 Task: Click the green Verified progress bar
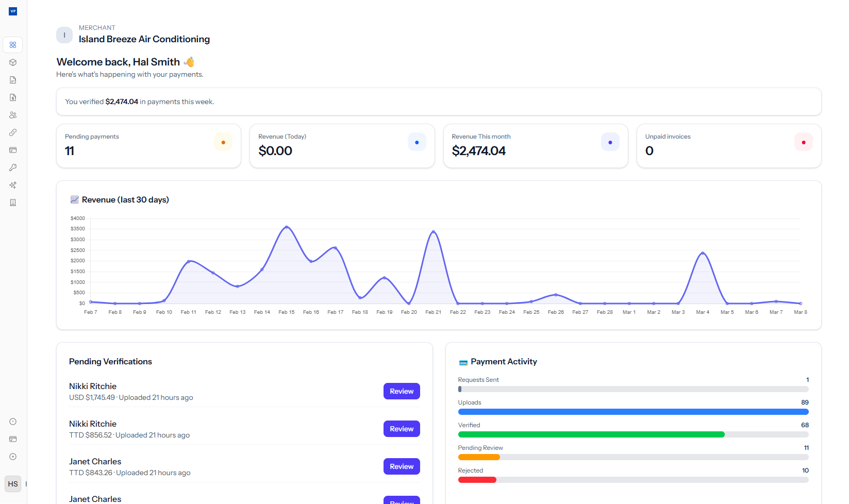tap(591, 434)
